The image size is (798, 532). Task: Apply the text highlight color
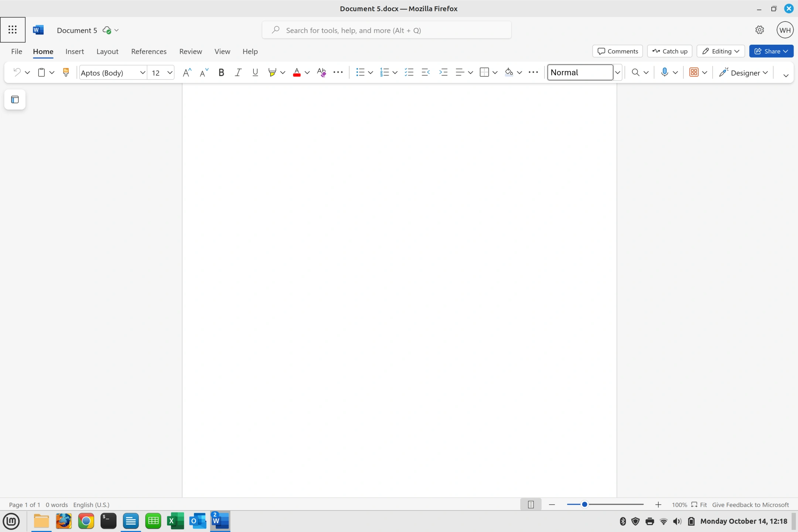[x=272, y=72]
